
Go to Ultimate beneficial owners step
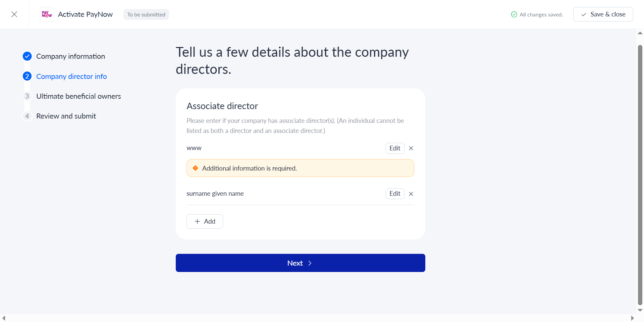click(x=78, y=96)
